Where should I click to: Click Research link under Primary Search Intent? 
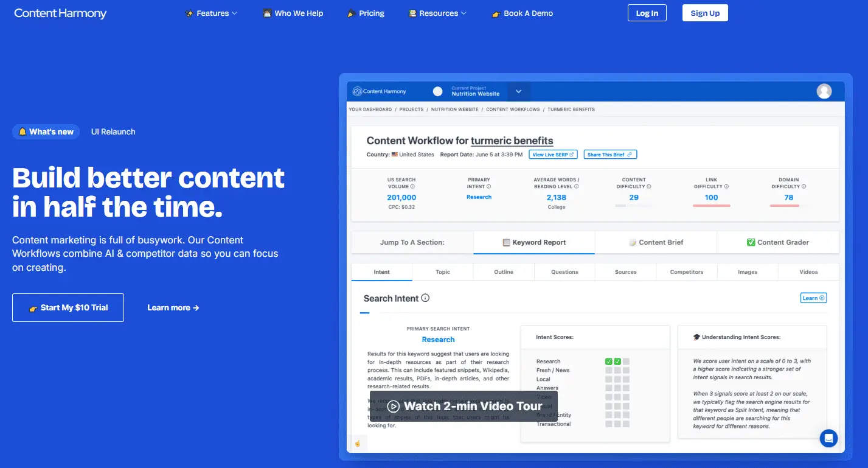(438, 340)
